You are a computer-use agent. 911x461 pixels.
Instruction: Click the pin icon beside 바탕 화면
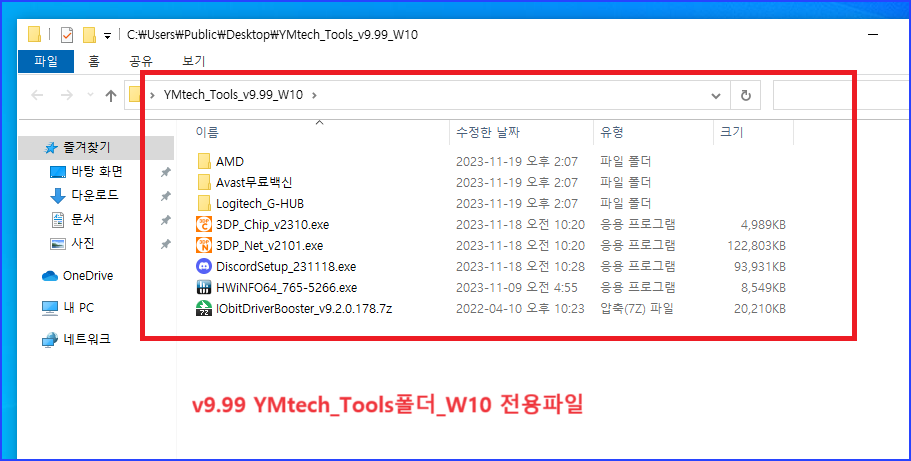pos(166,172)
